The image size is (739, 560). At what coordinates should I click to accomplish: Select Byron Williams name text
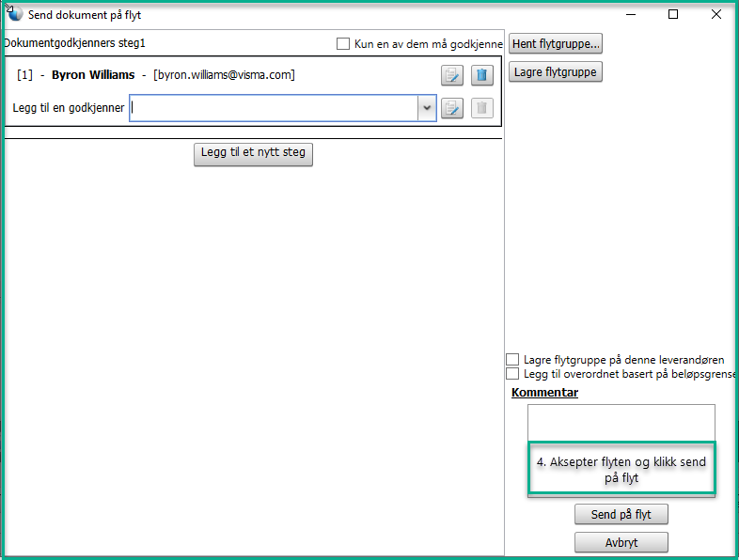click(93, 75)
